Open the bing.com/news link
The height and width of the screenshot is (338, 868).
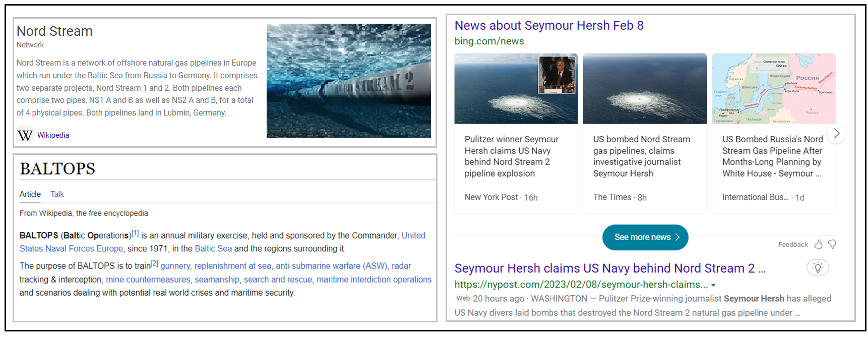(489, 41)
